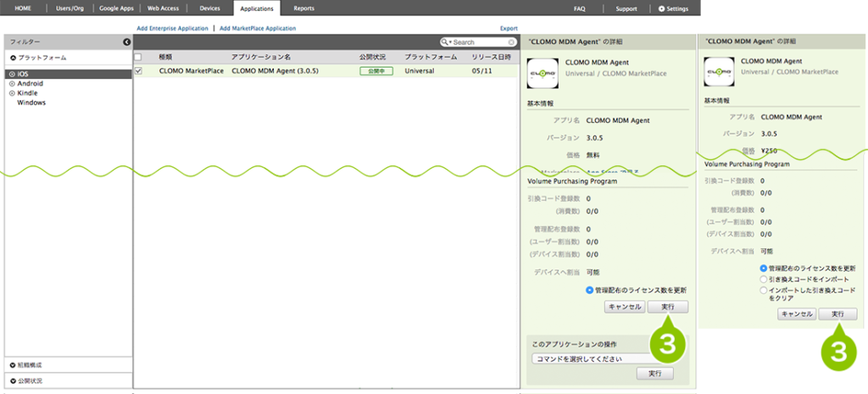Image resolution: width=868 pixels, height=394 pixels.
Task: Click 実行 button beside キャンセル in 無料 panel
Action: (668, 307)
